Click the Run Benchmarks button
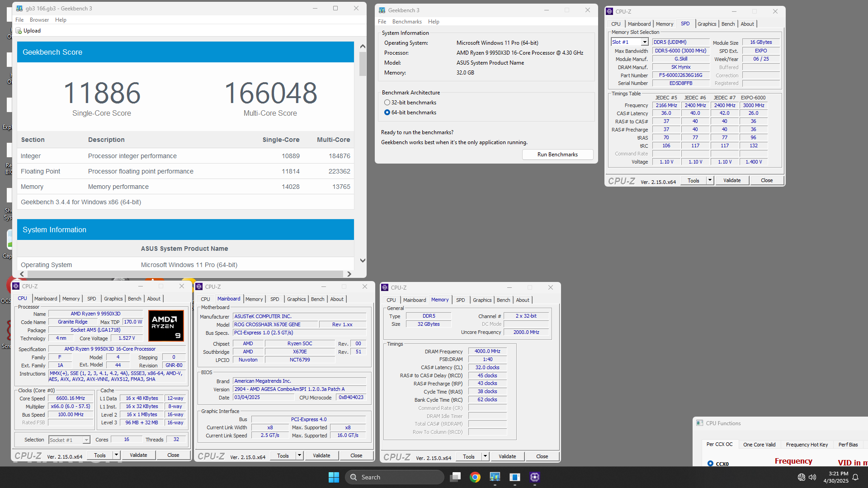The image size is (868, 488). tap(557, 155)
